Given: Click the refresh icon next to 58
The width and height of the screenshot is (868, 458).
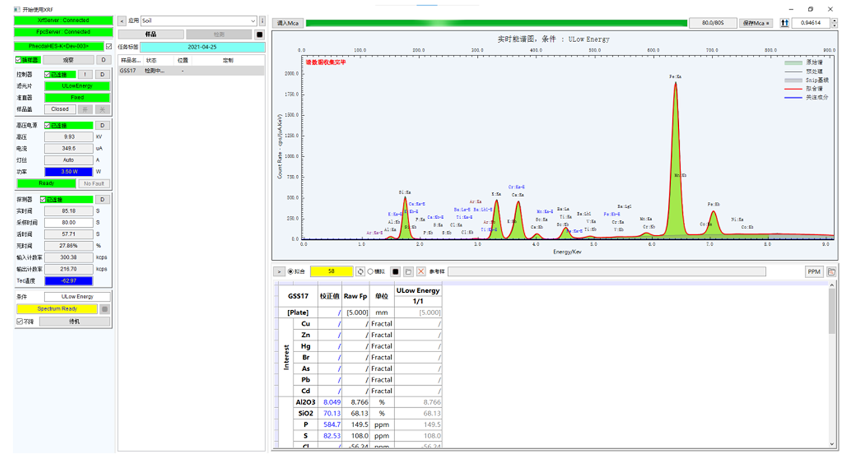Looking at the screenshot, I should click(360, 271).
